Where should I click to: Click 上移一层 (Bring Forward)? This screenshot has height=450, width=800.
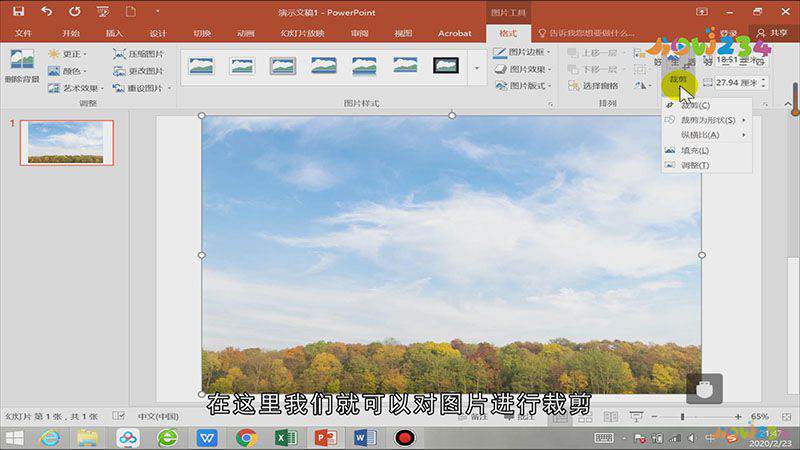coord(596,53)
